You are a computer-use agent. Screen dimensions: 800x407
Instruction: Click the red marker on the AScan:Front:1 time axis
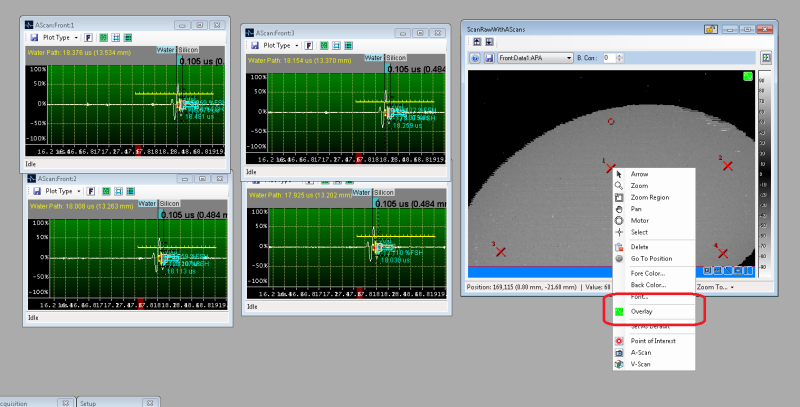138,150
